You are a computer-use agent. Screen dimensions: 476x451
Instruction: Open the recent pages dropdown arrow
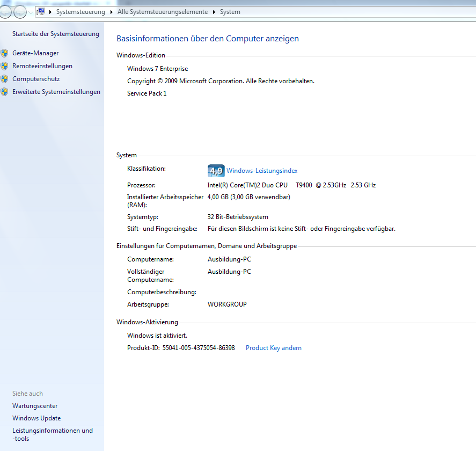click(x=31, y=12)
